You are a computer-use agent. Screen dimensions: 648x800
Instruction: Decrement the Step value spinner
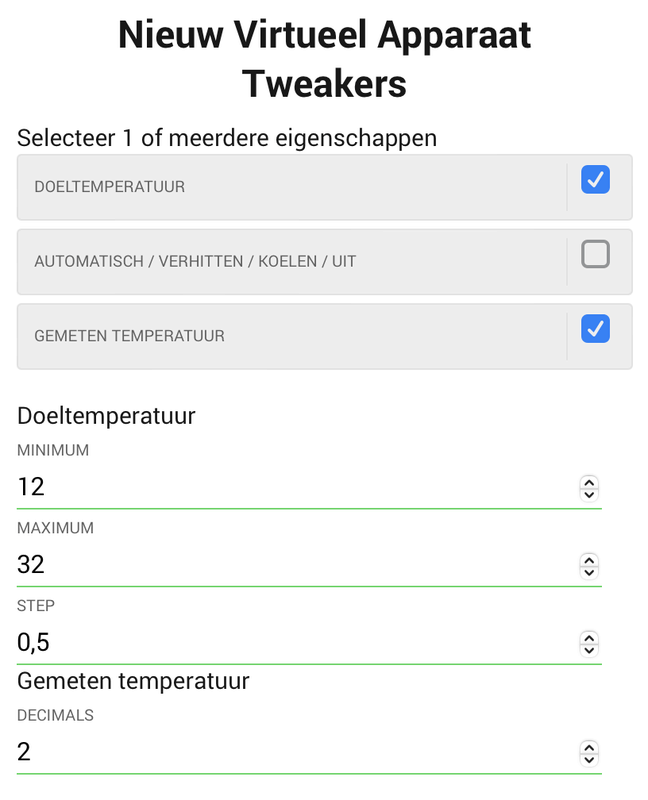(589, 648)
